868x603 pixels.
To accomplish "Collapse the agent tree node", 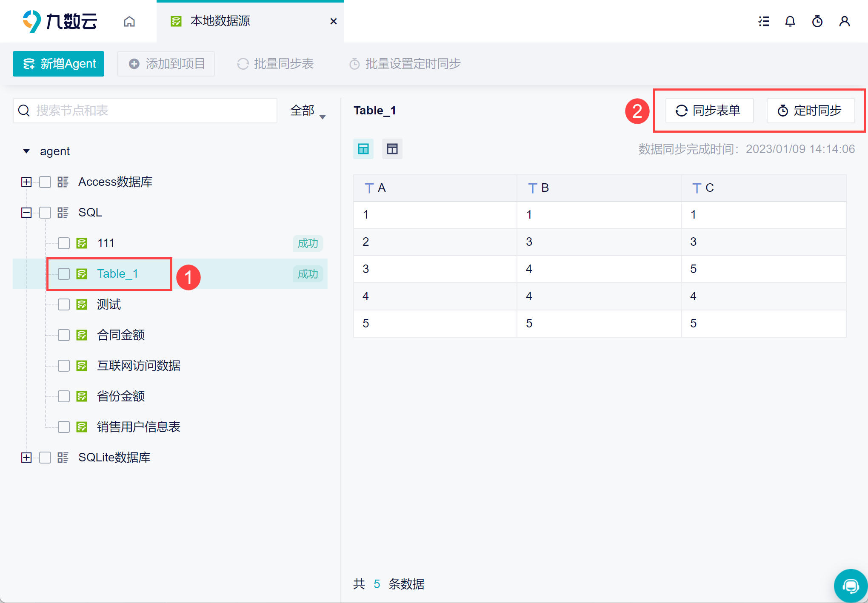I will pyautogui.click(x=26, y=151).
